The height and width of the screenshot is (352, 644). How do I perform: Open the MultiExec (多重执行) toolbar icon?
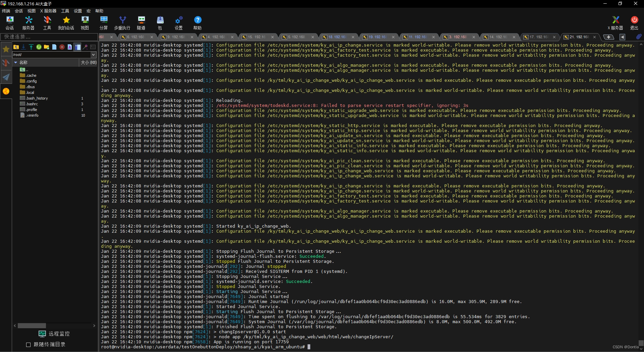(122, 23)
